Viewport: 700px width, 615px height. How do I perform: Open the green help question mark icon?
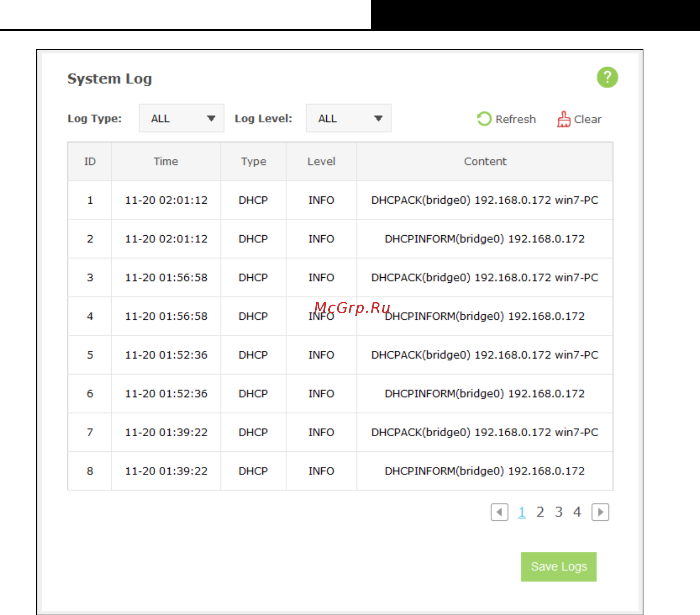tap(607, 77)
